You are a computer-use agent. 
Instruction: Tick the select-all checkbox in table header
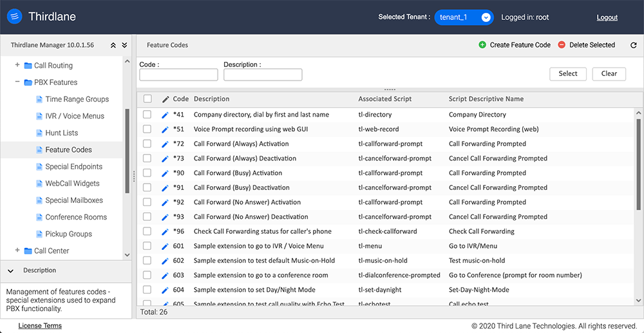pyautogui.click(x=147, y=99)
